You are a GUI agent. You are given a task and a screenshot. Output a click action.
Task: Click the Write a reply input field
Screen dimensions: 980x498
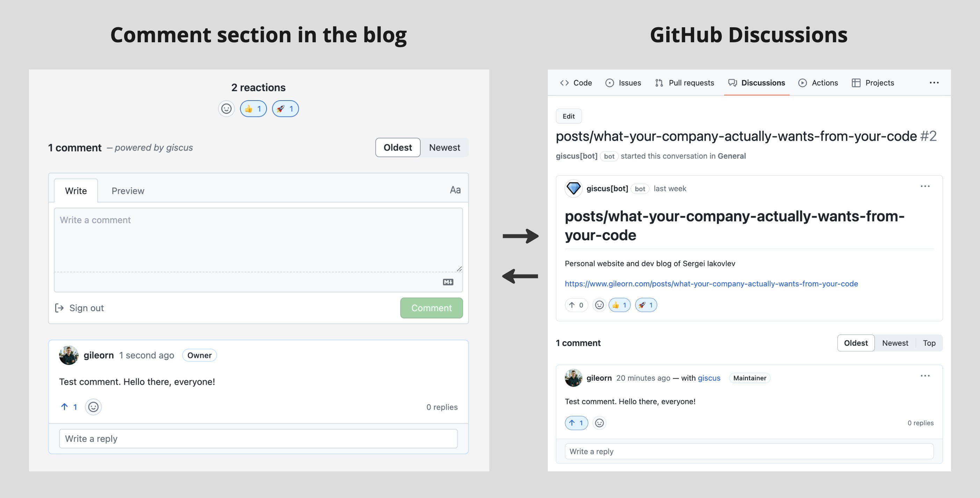258,438
